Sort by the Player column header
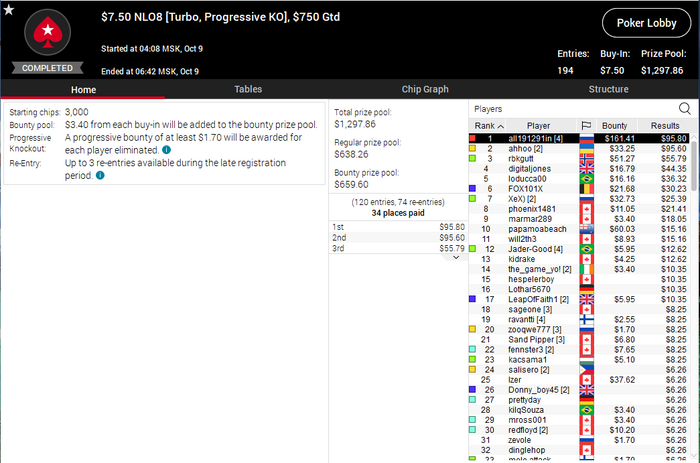The image size is (700, 463). point(538,126)
